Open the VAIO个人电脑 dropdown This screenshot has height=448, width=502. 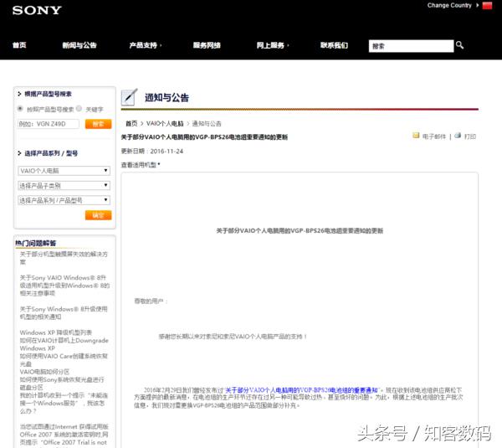click(x=64, y=171)
